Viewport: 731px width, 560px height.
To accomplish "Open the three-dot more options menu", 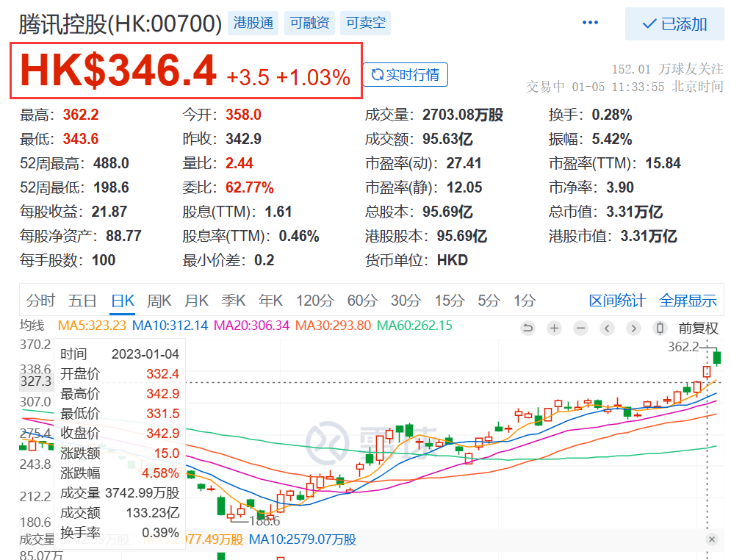I will [590, 22].
